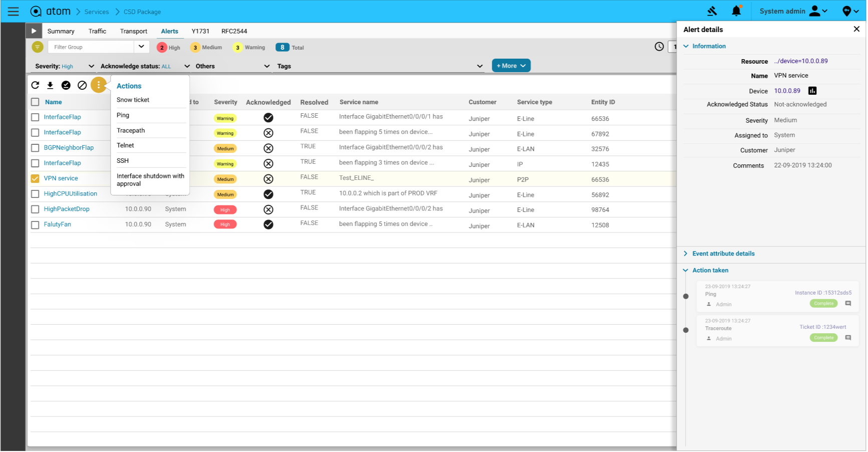
Task: Click acknowledged checkmark in HighCPUUtilisation row
Action: coord(268,194)
